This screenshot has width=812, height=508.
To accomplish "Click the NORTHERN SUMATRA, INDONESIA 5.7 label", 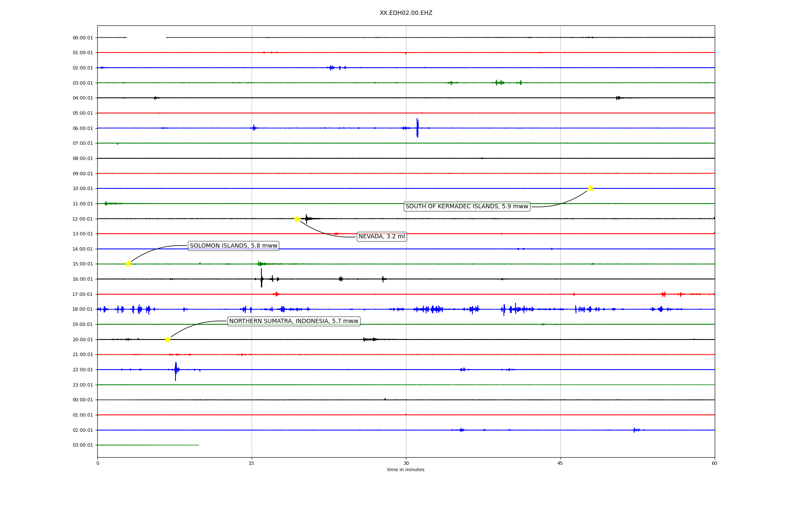I will coord(294,321).
